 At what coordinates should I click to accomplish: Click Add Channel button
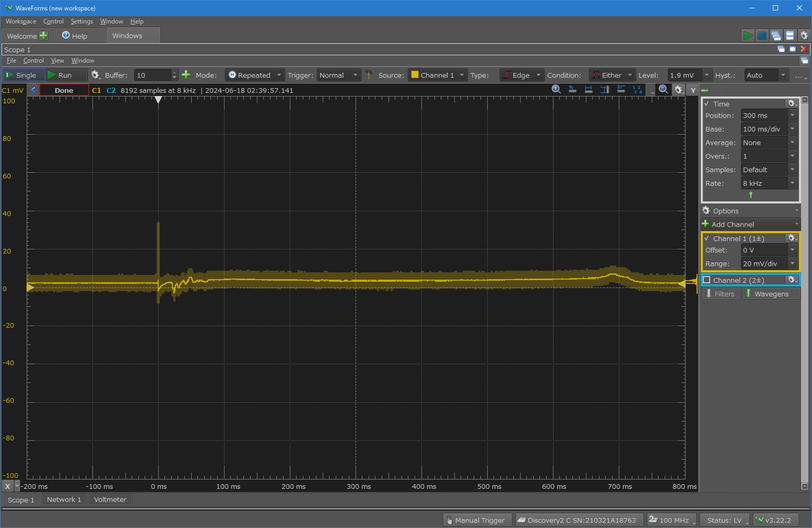coord(750,224)
